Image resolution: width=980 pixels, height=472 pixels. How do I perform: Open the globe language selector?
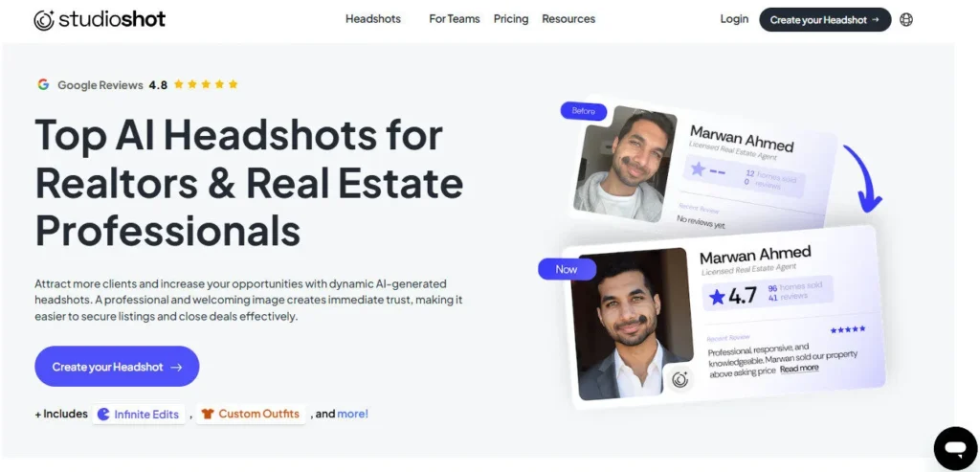[x=906, y=19]
